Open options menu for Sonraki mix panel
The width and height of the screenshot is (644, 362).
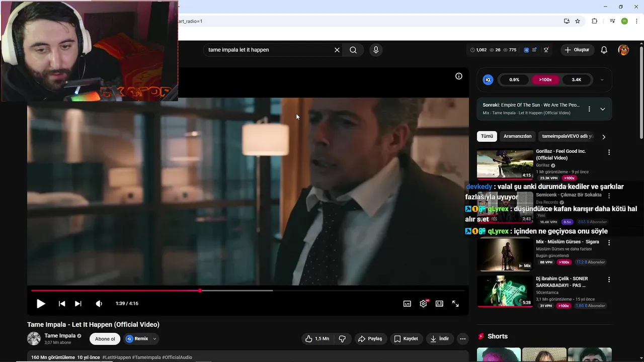pyautogui.click(x=589, y=109)
